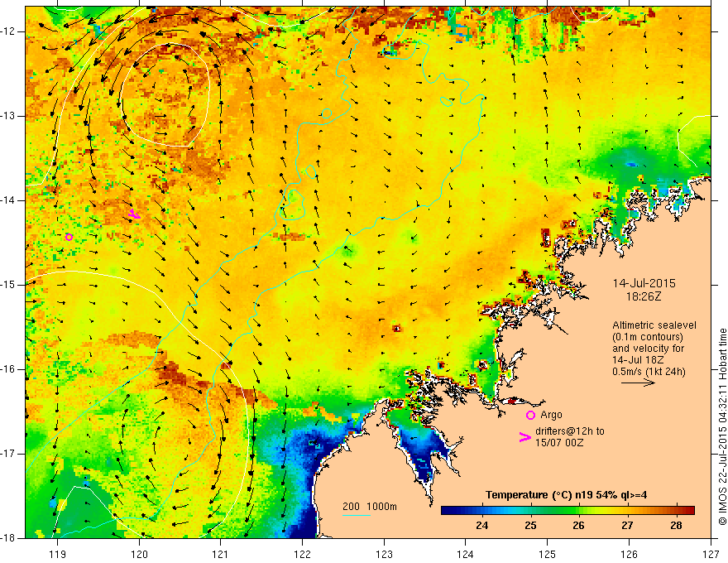The height and width of the screenshot is (563, 728).
Task: Click the 28 value on temperature scale
Action: (676, 526)
